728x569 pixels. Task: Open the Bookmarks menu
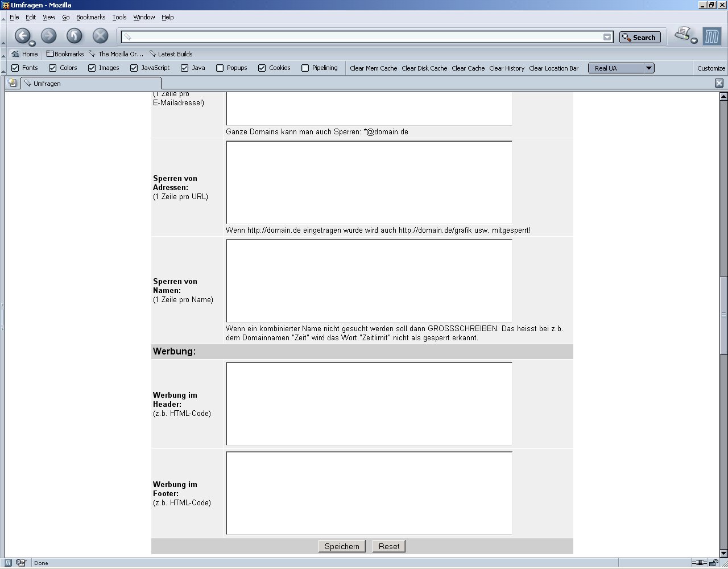(91, 17)
